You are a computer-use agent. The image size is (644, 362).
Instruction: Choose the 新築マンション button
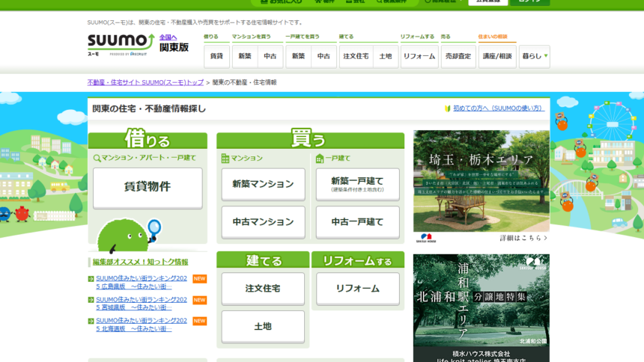tap(263, 184)
